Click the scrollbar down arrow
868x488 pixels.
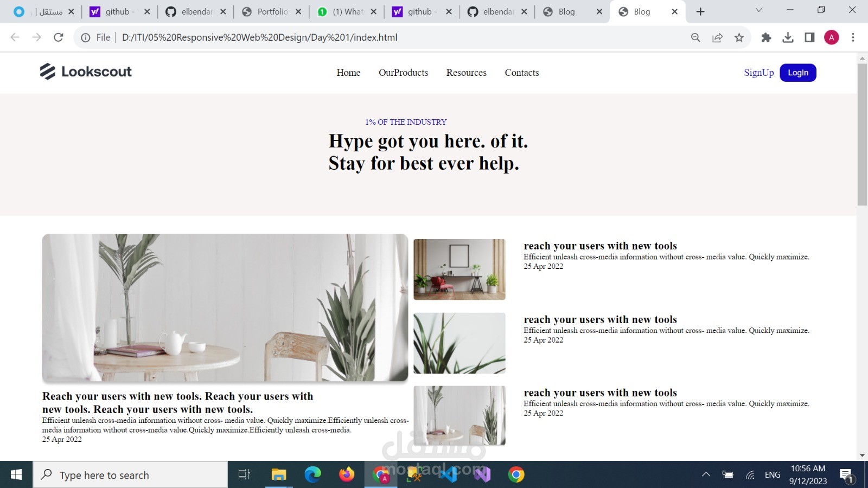pos(862,455)
